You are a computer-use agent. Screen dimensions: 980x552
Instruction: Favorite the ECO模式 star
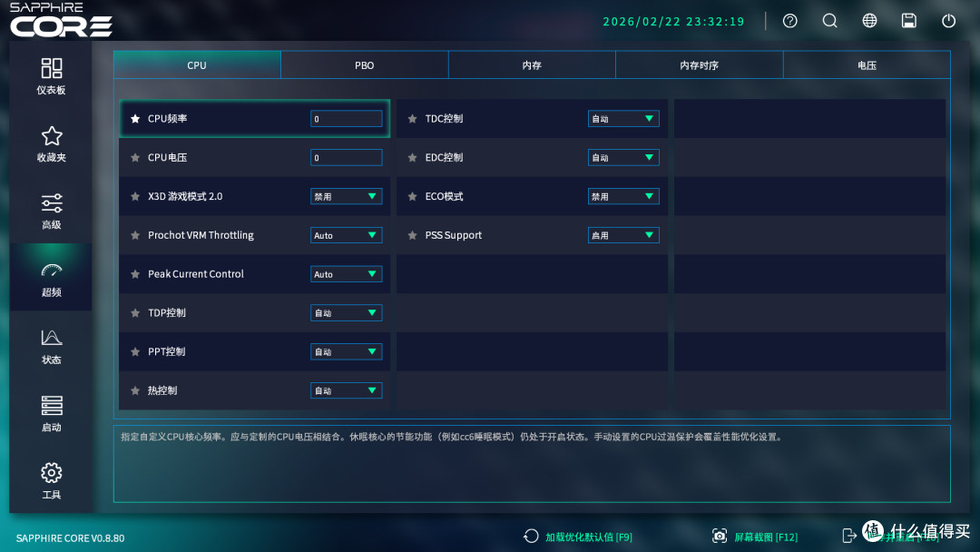413,196
